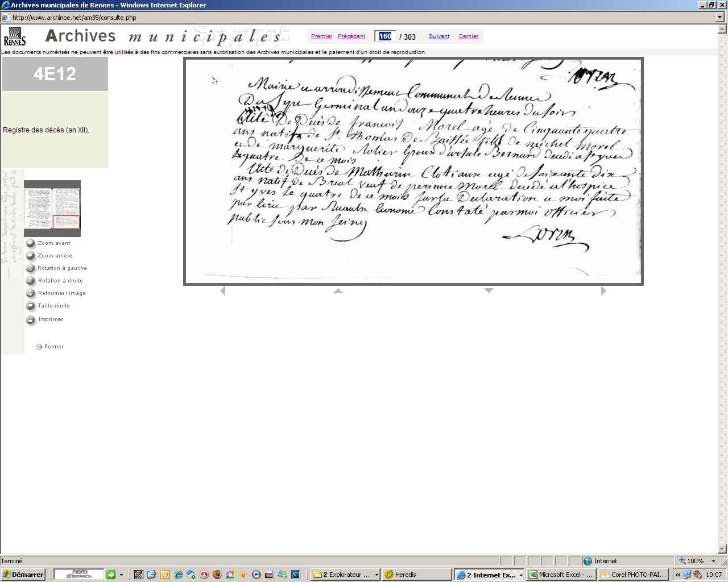
Task: Pan the document left with left arrow
Action: (222, 291)
